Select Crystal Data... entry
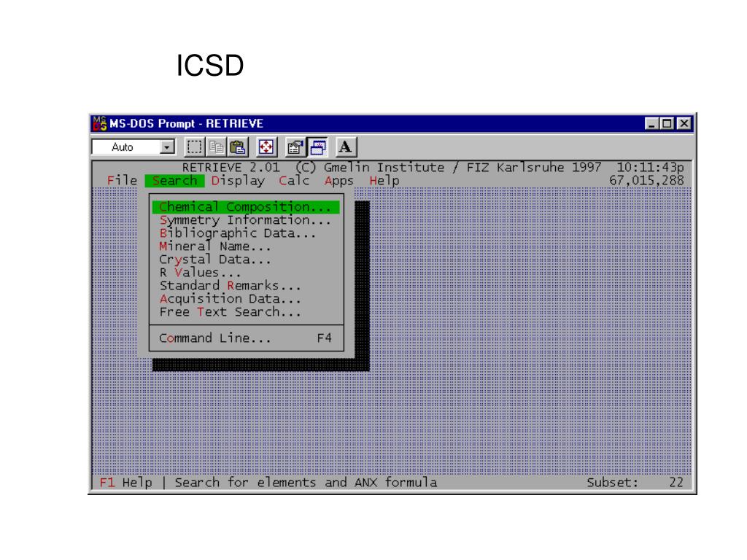The width and height of the screenshot is (747, 560). (x=247, y=260)
